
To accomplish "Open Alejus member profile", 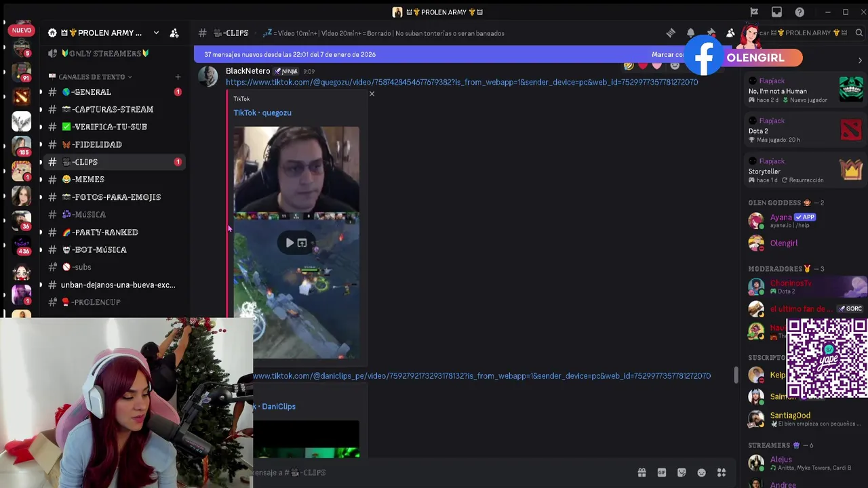I will tap(804, 463).
